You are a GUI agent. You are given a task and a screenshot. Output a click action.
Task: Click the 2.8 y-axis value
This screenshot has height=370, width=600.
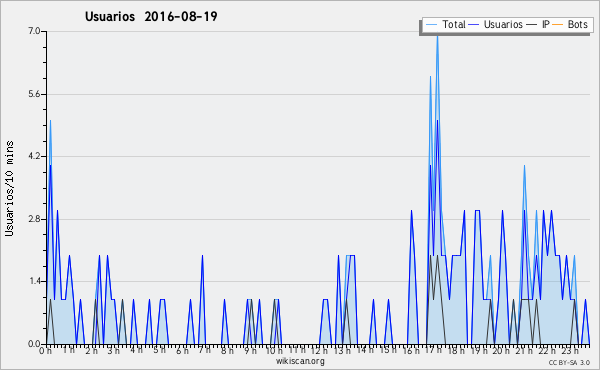click(34, 219)
